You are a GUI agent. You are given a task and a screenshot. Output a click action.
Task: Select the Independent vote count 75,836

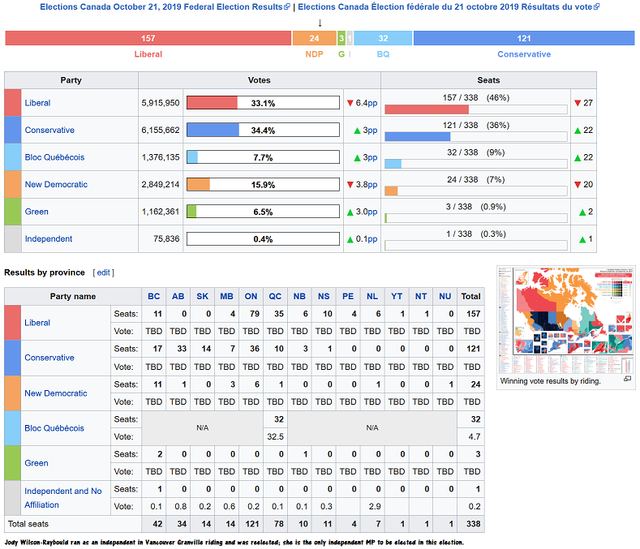(166, 239)
